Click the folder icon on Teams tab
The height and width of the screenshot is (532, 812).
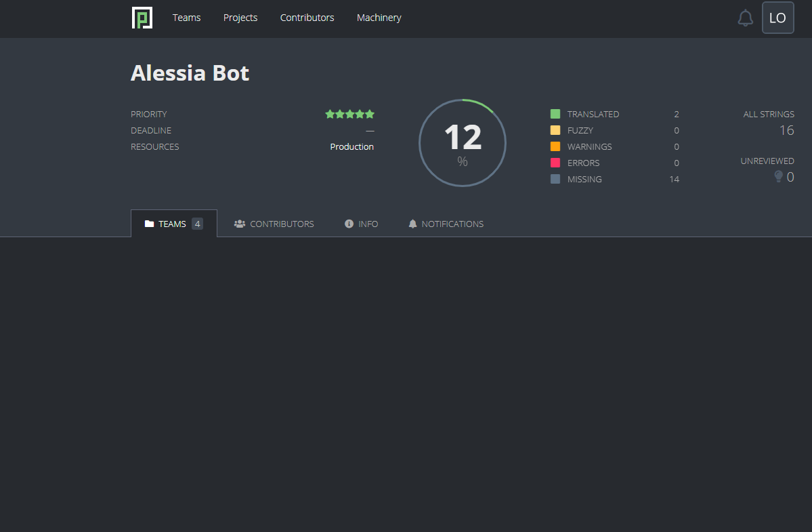click(x=150, y=223)
